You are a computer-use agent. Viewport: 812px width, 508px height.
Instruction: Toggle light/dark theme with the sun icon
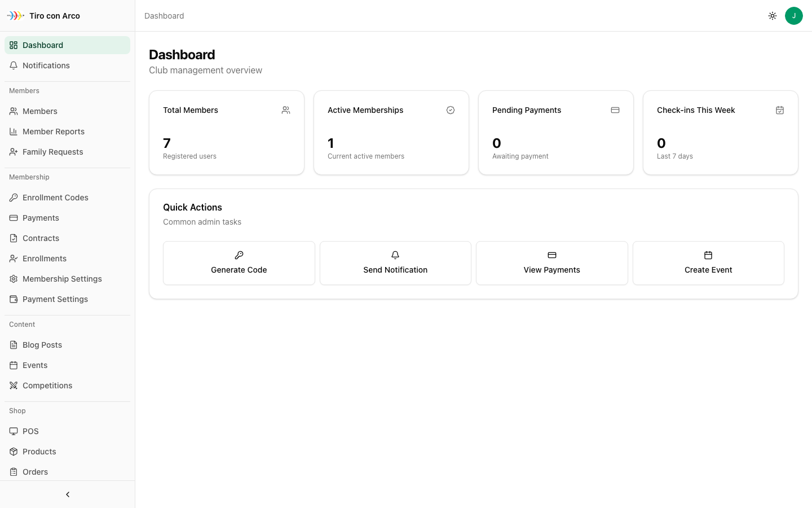tap(773, 16)
